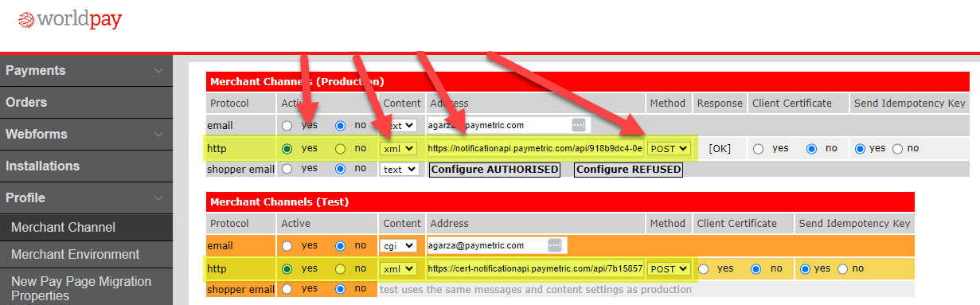Open Merchant Environment page
Screen dimensions: 980x305
(x=86, y=254)
